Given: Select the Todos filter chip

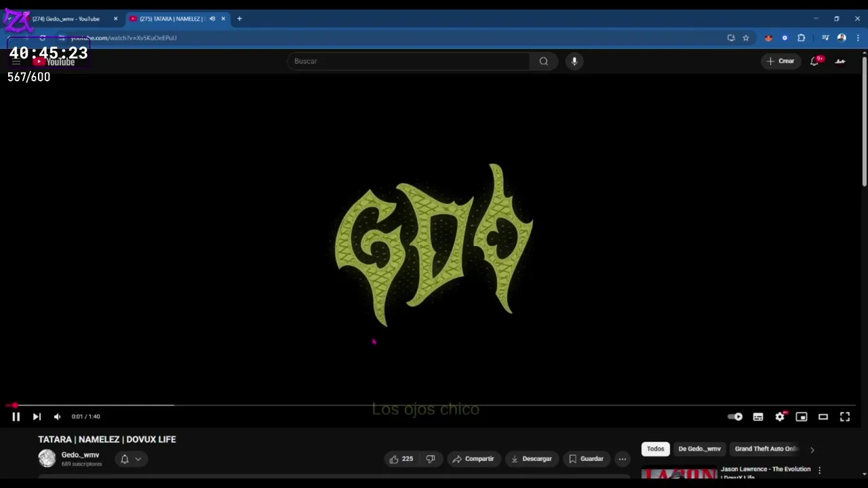Looking at the screenshot, I should coord(655,449).
